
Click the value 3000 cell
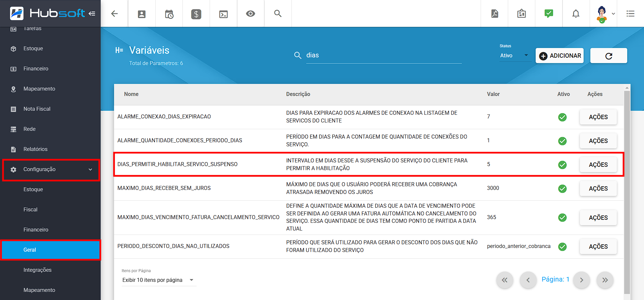tap(493, 188)
